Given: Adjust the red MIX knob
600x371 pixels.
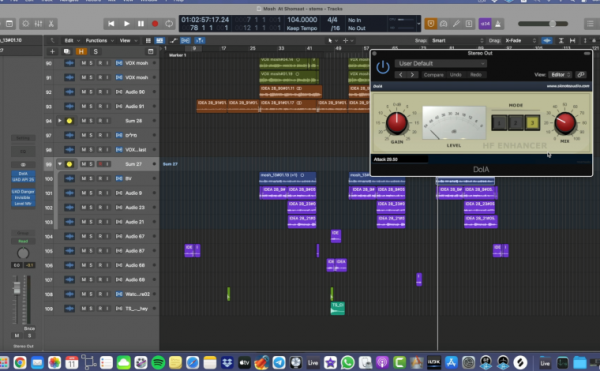Looking at the screenshot, I should point(565,123).
